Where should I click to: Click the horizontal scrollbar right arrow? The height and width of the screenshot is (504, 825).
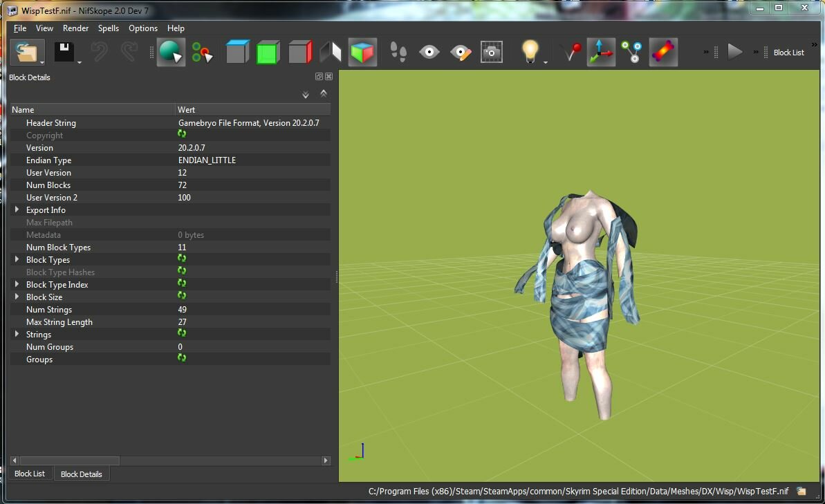[x=326, y=460]
